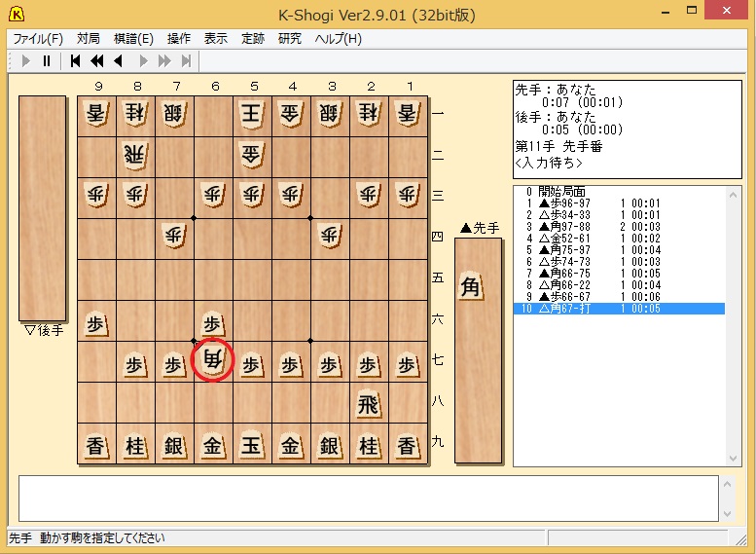756x554 pixels.
Task: Click the gote pawn on 3四
Action: (330, 236)
